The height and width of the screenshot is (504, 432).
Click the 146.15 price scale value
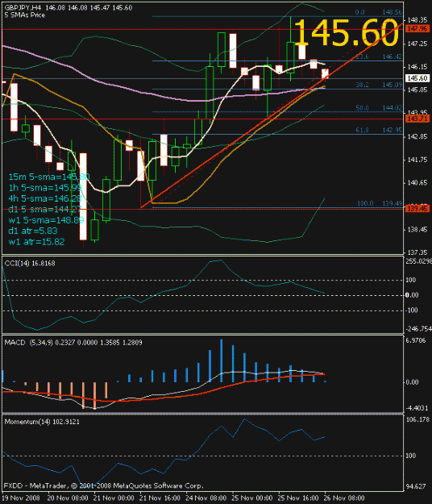click(417, 67)
